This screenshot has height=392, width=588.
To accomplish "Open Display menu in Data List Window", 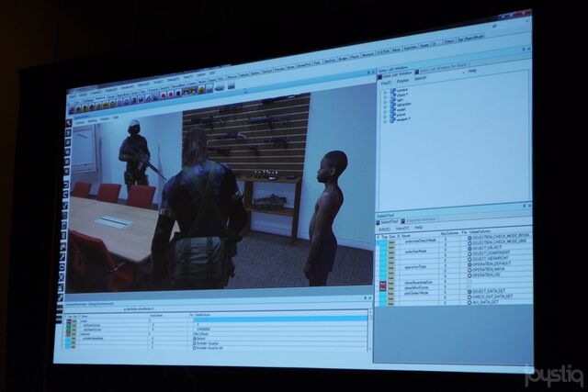I will 402,81.
